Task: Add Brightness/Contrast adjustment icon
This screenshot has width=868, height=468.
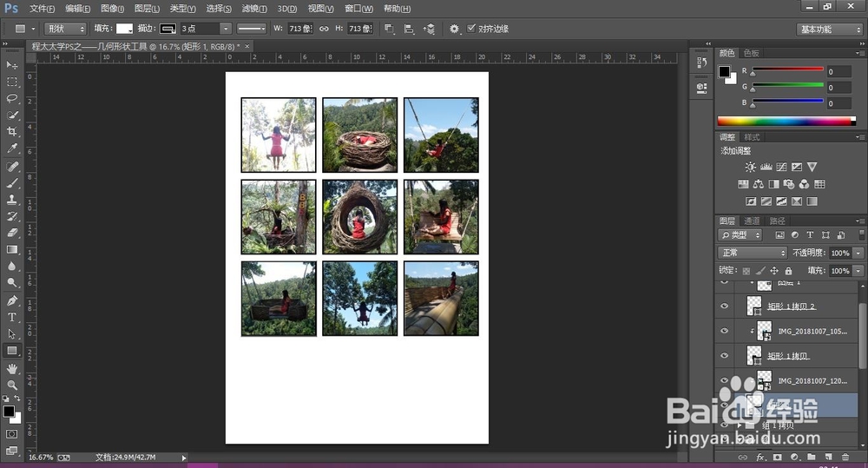Action: (x=750, y=167)
